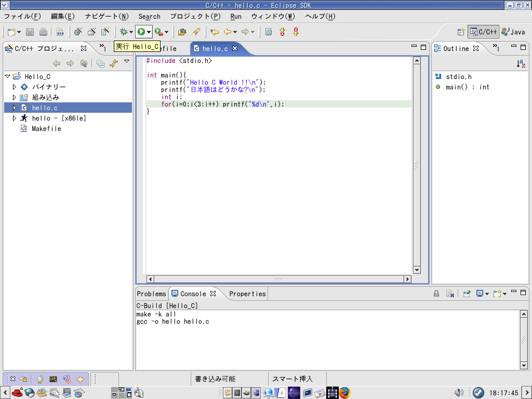Launch Firefox from the taskbar
Image resolution: width=532 pixels, height=399 pixels.
(x=345, y=393)
